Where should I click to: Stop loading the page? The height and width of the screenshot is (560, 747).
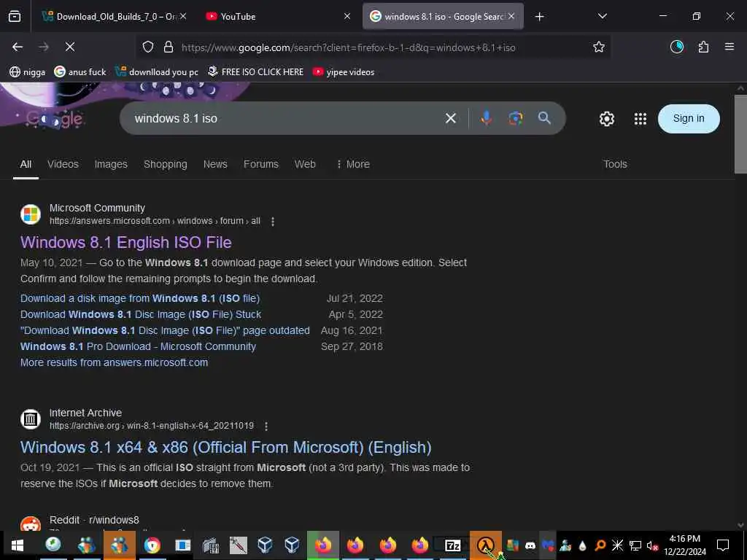tap(69, 47)
